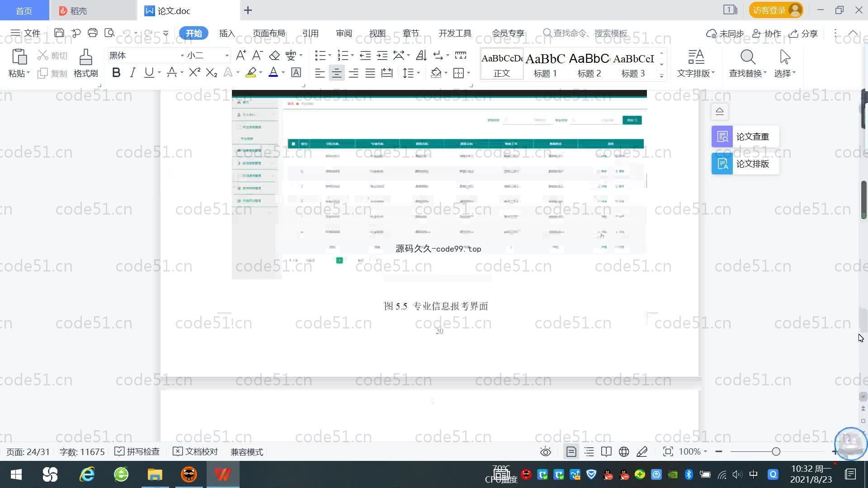Click the 访客登录 (guest login) button
This screenshot has width=868, height=488.
(776, 10)
